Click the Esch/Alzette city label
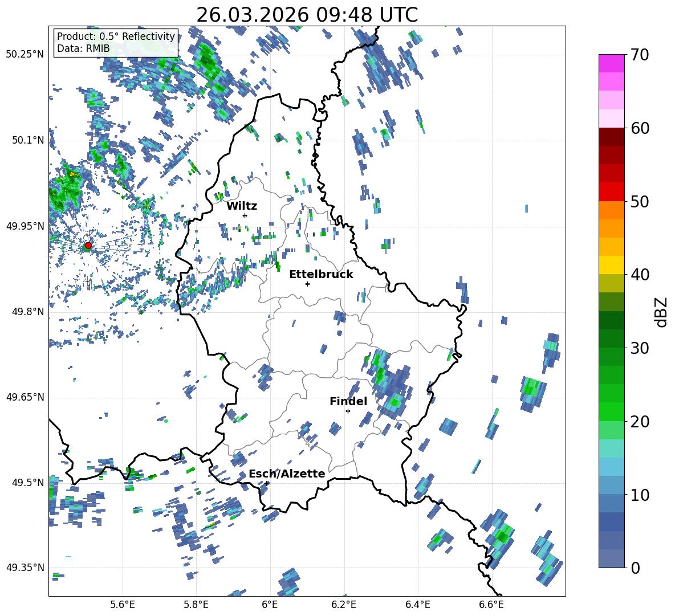The image size is (675, 616). pyautogui.click(x=287, y=474)
